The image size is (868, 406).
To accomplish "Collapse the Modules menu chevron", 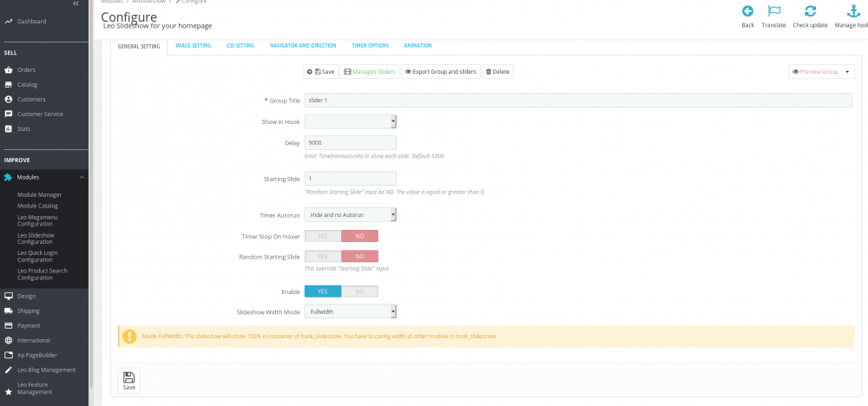I will pos(82,178).
